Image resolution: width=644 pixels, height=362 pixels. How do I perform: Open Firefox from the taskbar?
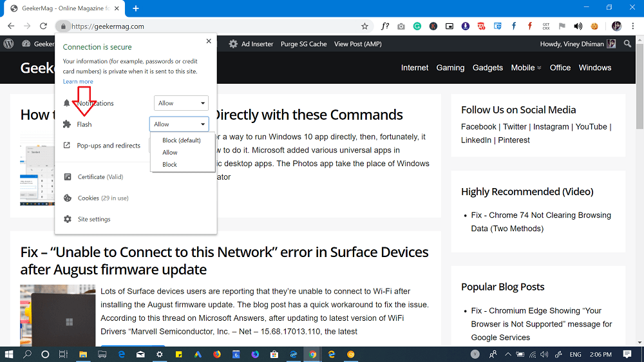click(217, 354)
